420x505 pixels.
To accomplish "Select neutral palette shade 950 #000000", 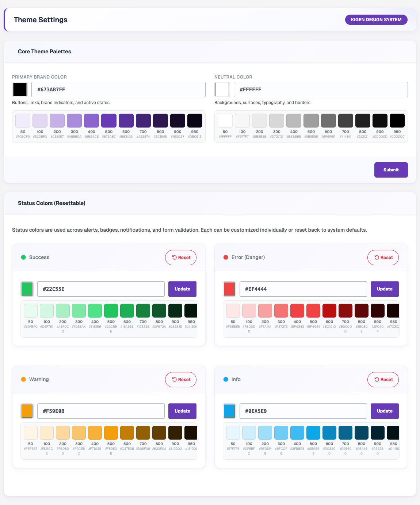I will [x=397, y=121].
